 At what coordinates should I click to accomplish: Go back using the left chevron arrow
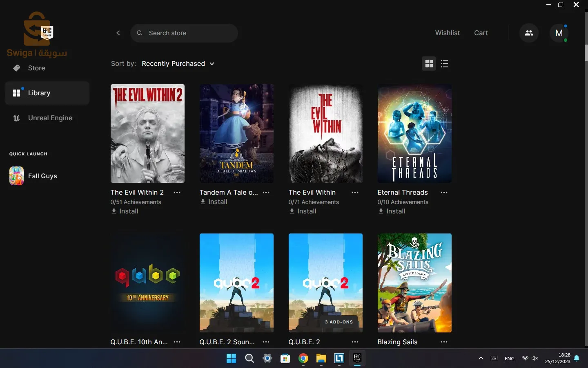[x=118, y=33]
